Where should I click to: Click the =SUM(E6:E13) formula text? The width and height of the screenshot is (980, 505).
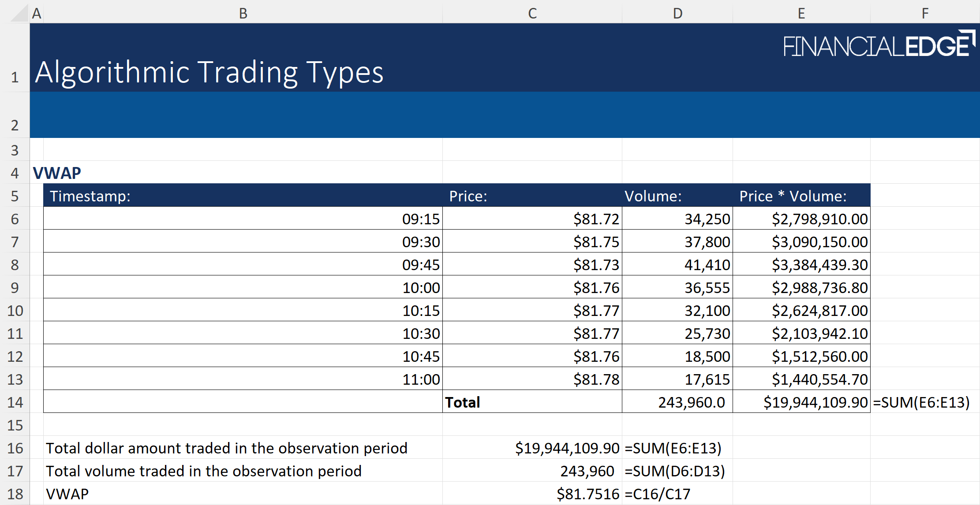(921, 402)
